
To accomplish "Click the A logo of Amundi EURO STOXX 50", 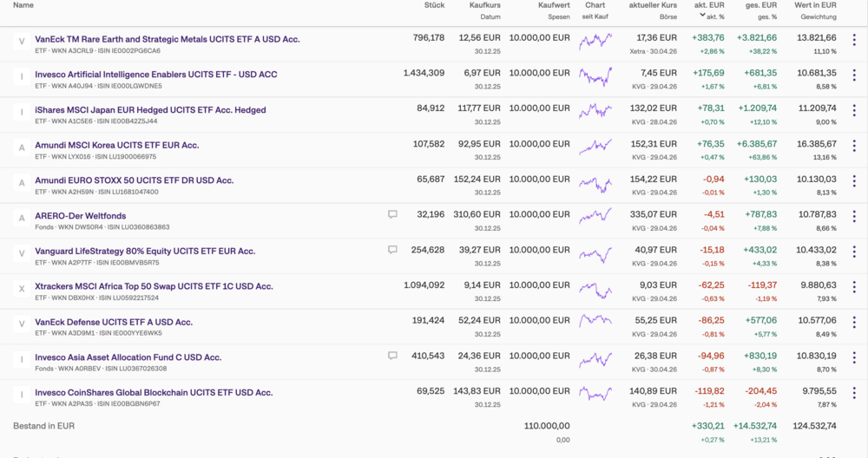I will click(x=22, y=183).
